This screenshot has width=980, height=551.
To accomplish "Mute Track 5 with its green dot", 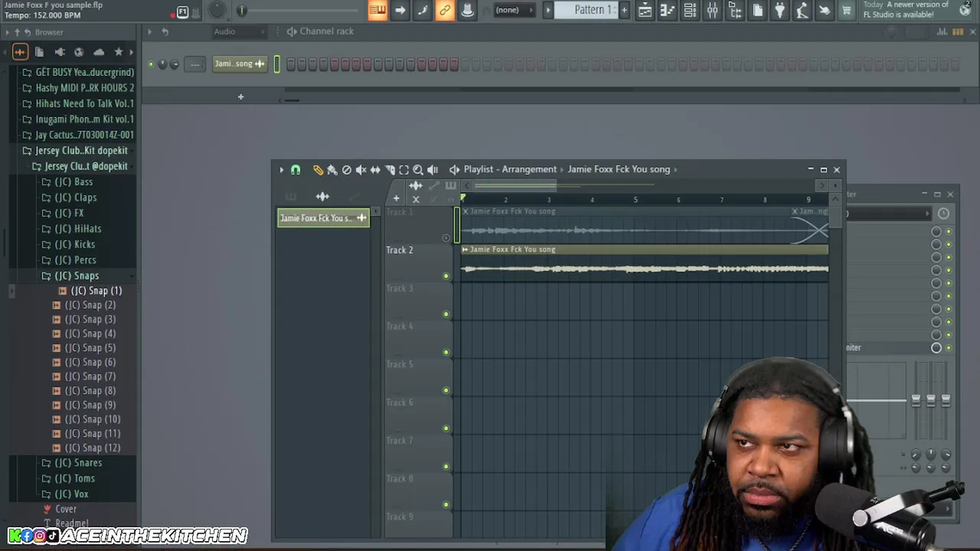I will 446,390.
